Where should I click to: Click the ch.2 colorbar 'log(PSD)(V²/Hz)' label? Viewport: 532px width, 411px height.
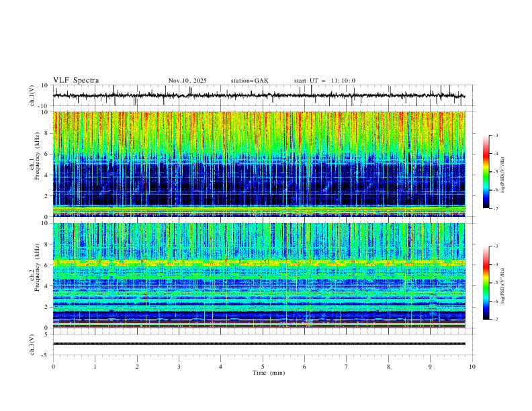[x=503, y=285]
